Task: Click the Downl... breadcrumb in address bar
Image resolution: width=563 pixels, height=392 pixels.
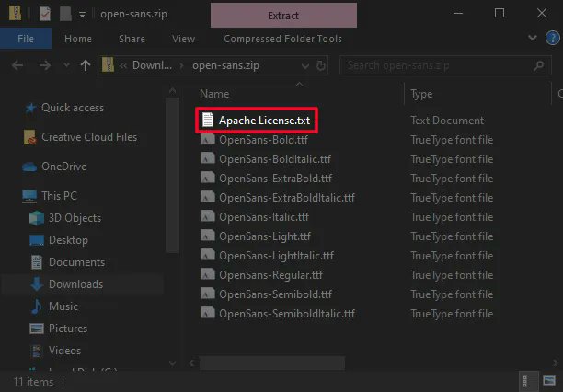Action: 152,65
